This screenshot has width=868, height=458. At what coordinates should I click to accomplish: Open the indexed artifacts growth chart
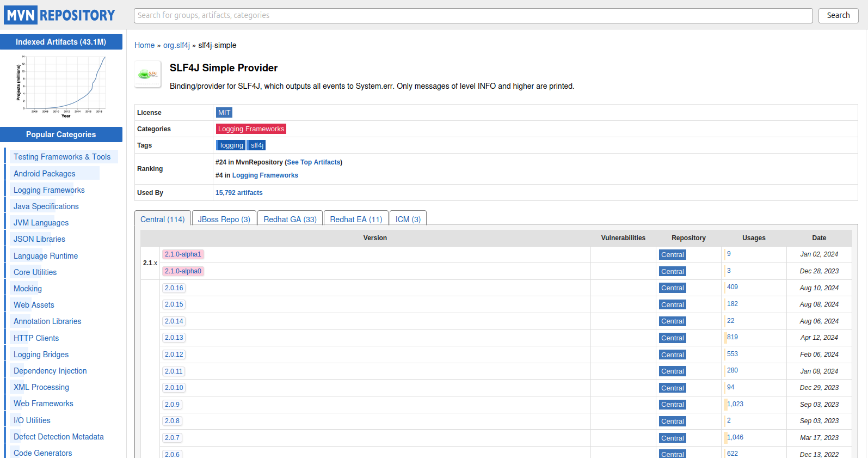tap(61, 87)
